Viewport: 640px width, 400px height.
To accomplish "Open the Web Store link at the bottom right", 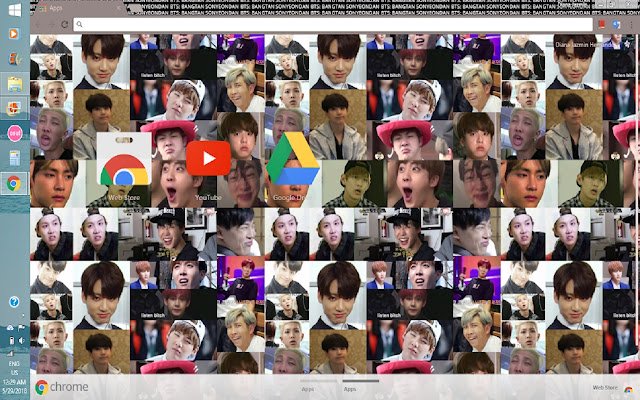I will [612, 388].
